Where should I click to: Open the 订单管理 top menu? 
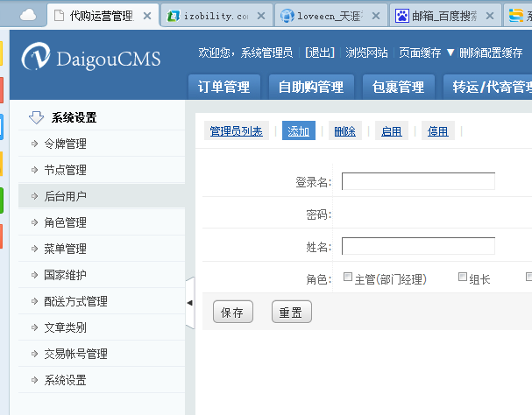[x=224, y=88]
